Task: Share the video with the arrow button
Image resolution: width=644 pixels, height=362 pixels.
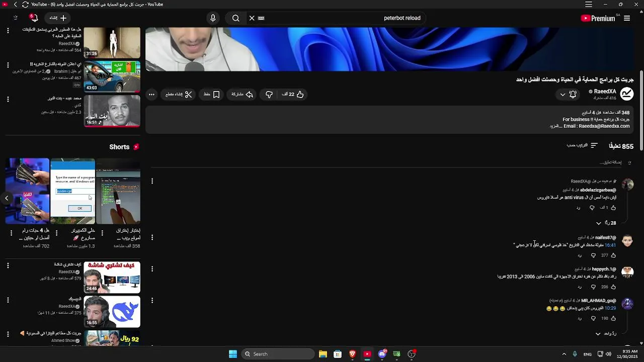Action: coord(243,95)
